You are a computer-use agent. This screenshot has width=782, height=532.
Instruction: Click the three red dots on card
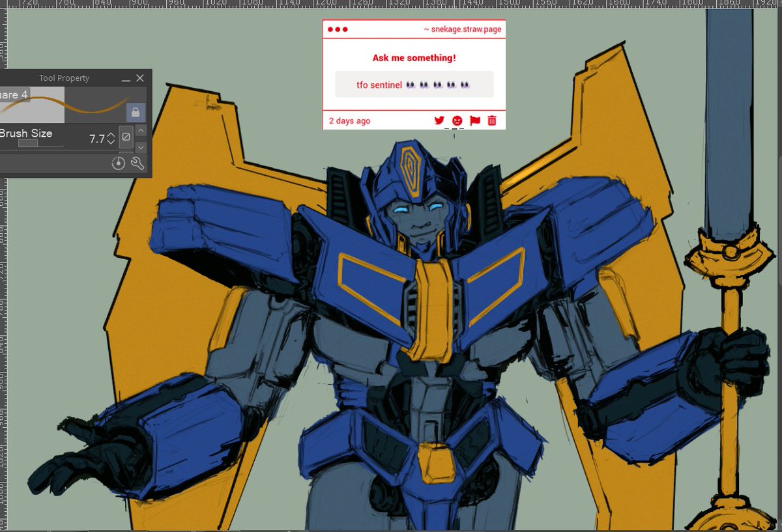[338, 29]
